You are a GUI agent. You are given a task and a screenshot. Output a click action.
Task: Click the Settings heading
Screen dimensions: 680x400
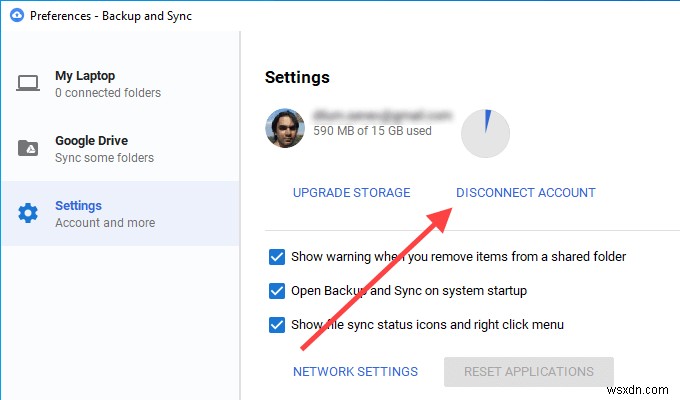click(297, 77)
